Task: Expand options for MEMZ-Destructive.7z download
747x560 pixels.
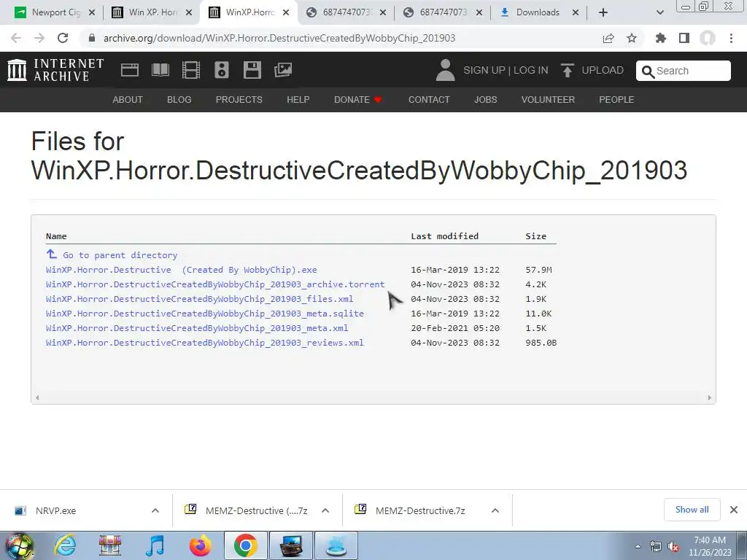Action: pyautogui.click(x=495, y=510)
